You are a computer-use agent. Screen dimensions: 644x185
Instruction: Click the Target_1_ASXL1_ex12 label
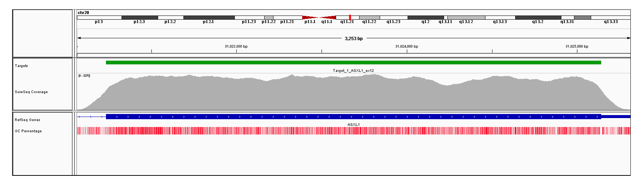click(x=353, y=71)
